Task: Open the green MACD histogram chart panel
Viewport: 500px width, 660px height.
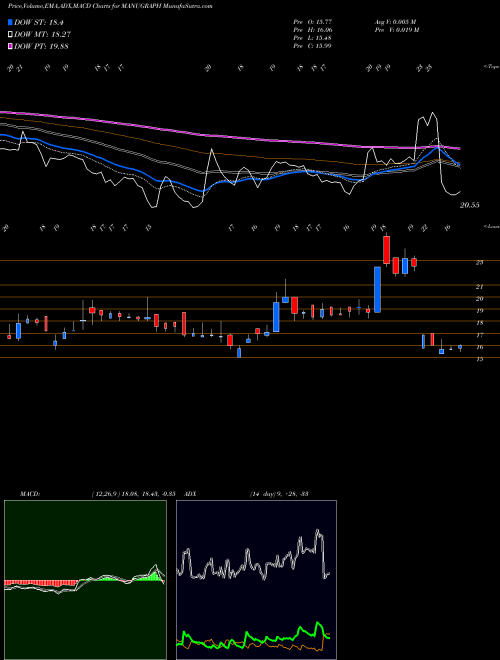Action: (85, 580)
